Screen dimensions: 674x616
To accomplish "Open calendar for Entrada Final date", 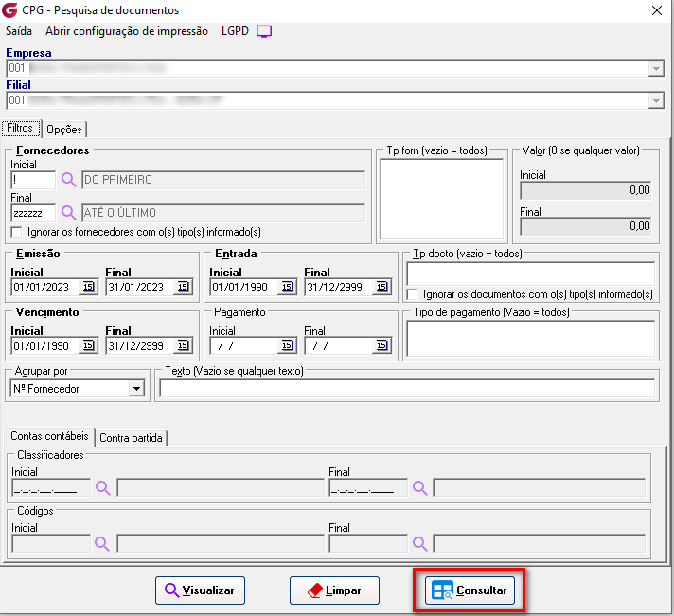I will [381, 287].
